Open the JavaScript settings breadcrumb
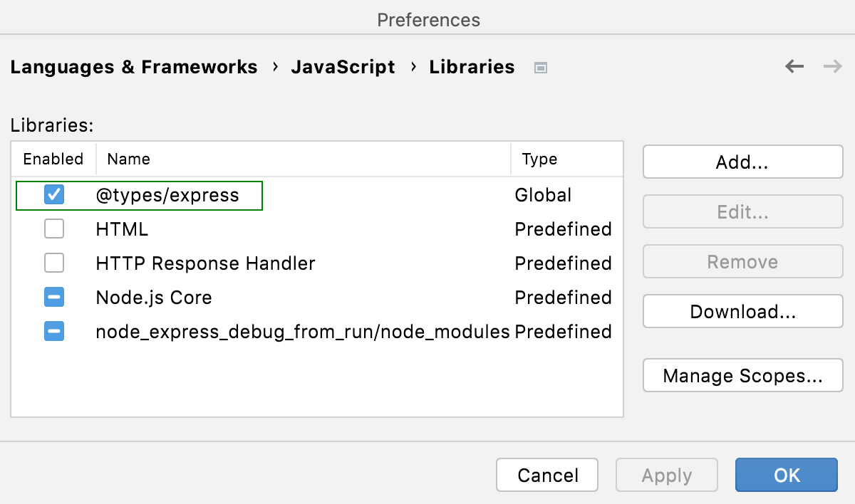This screenshot has width=855, height=504. coord(343,66)
